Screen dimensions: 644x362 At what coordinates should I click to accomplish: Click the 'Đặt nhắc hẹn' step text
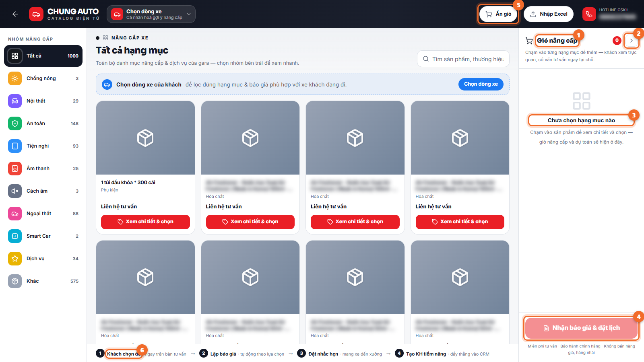point(323,354)
